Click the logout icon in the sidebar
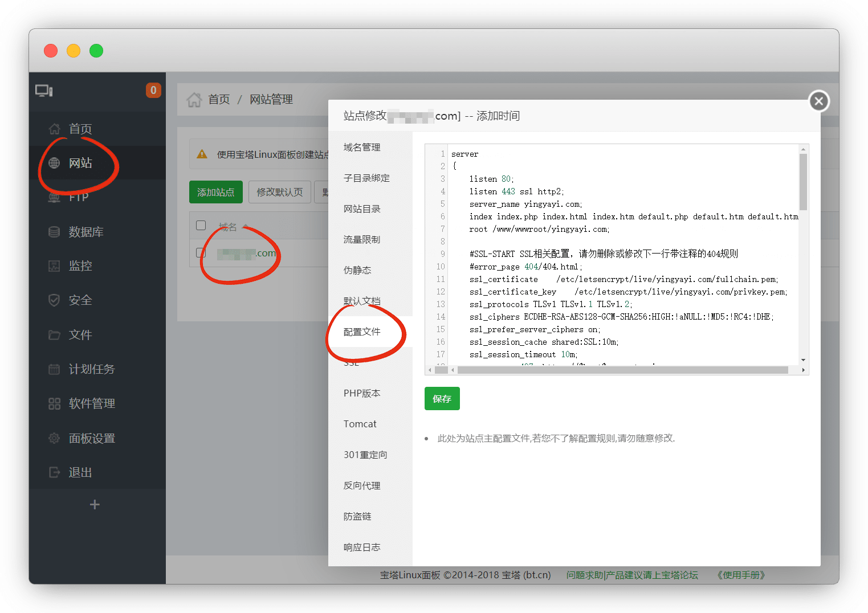The image size is (868, 613). (x=54, y=472)
